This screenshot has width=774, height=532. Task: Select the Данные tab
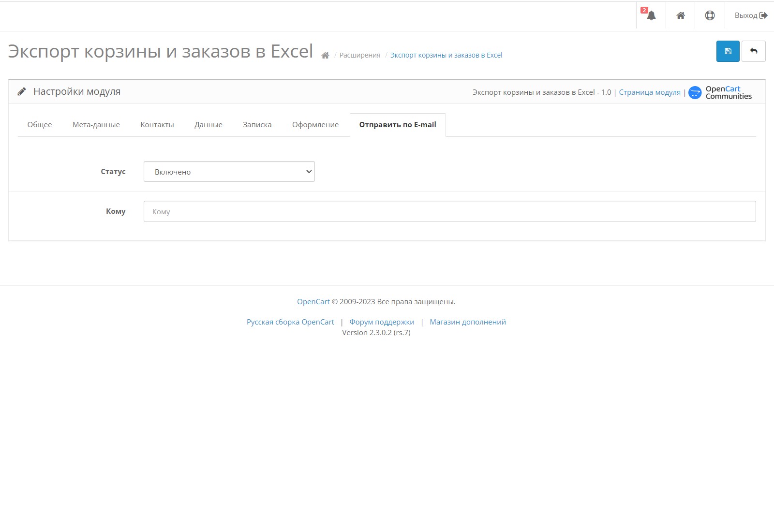(x=208, y=125)
